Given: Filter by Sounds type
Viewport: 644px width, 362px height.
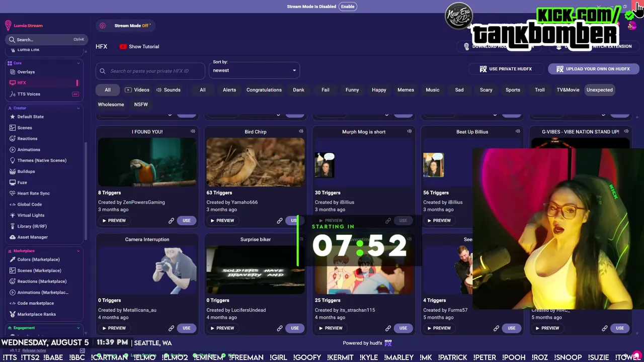Looking at the screenshot, I should 168,90.
